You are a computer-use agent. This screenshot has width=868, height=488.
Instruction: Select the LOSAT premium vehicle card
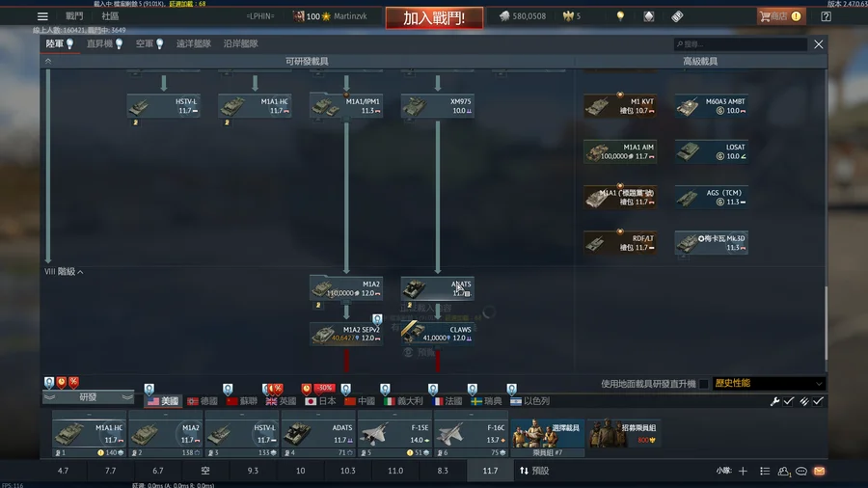pos(712,151)
